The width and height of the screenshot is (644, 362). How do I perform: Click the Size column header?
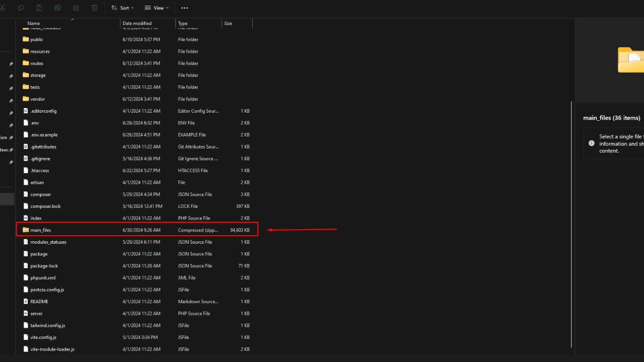[x=228, y=24]
